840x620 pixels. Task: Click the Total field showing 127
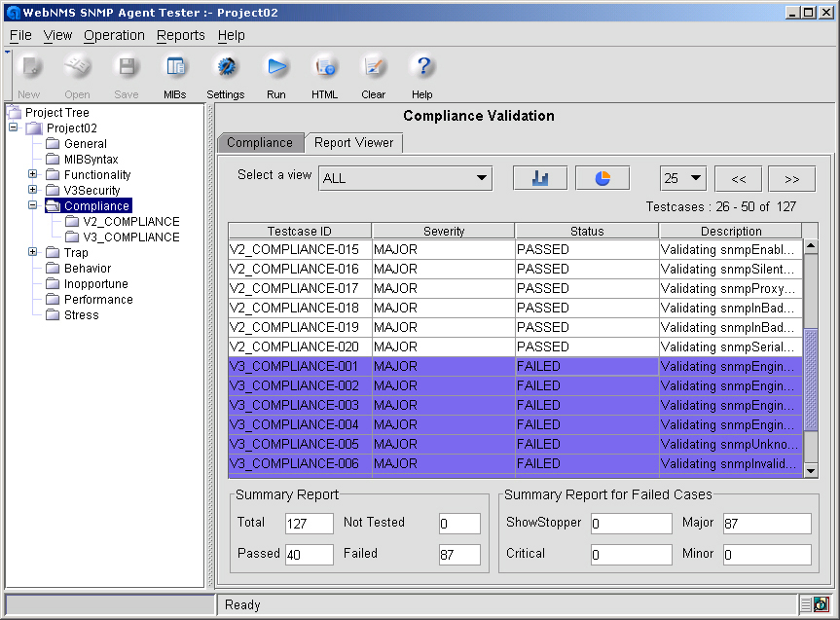(310, 524)
